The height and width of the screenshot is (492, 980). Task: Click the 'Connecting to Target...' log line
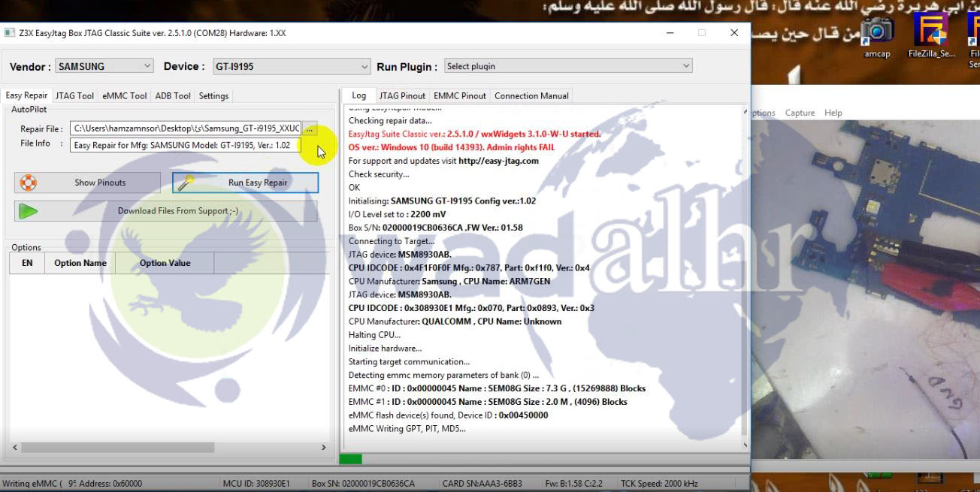coord(392,241)
